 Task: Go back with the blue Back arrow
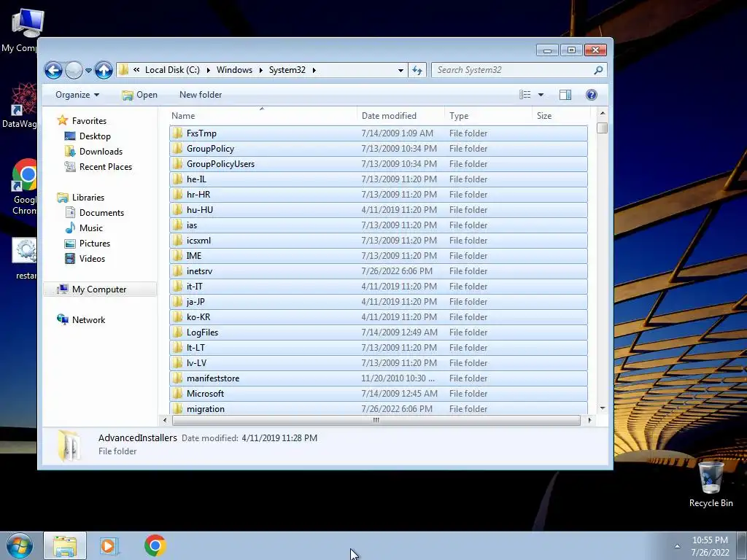pos(53,71)
